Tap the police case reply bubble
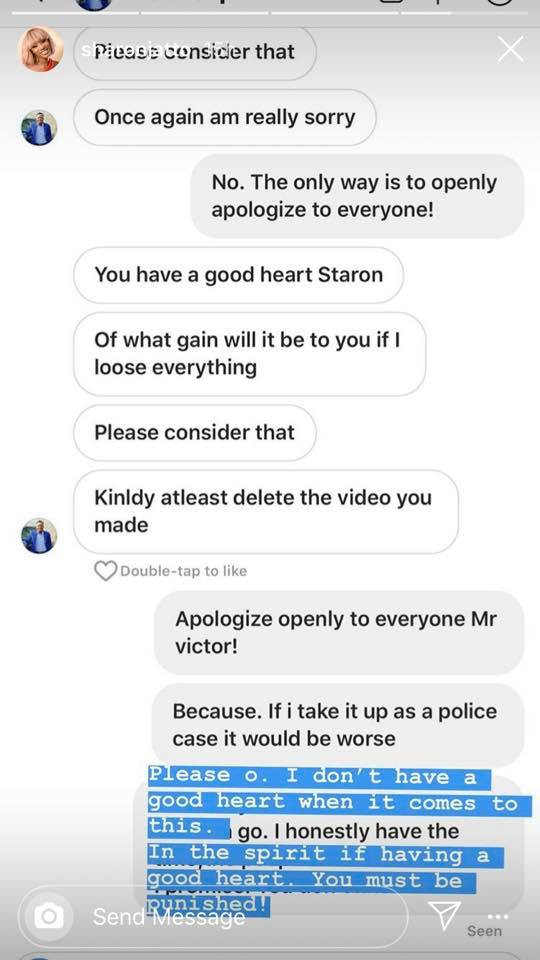The height and width of the screenshot is (960, 540). pos(337,724)
